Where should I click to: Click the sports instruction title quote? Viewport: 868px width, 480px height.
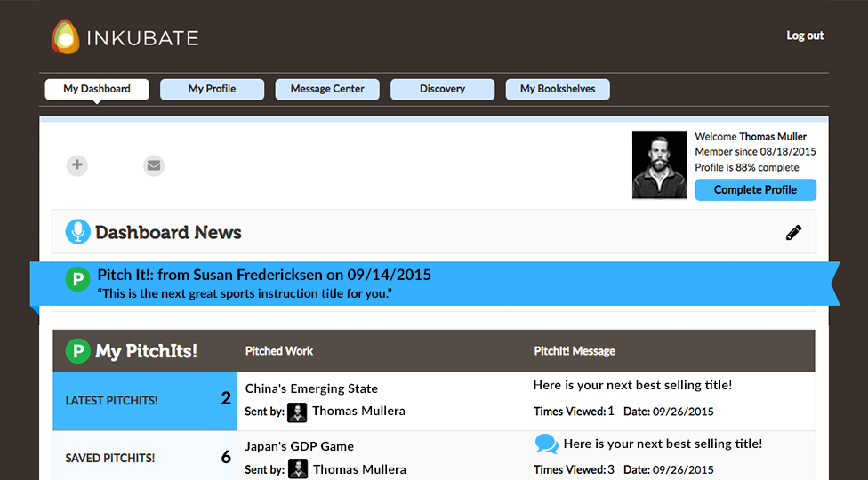[x=245, y=293]
